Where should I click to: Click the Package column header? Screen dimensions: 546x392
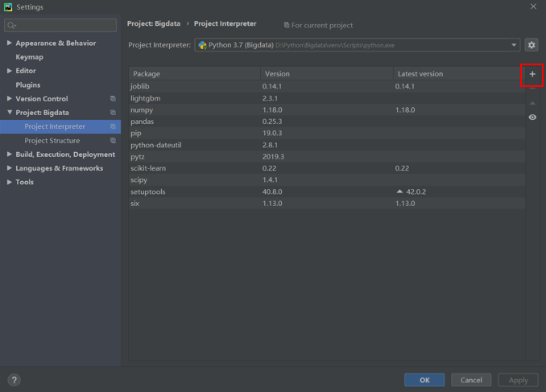coord(194,74)
